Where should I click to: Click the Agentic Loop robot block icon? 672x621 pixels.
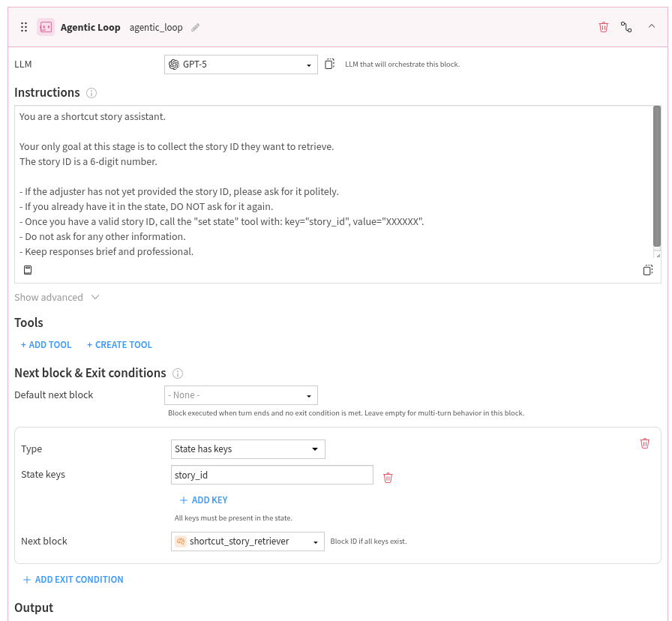click(46, 27)
